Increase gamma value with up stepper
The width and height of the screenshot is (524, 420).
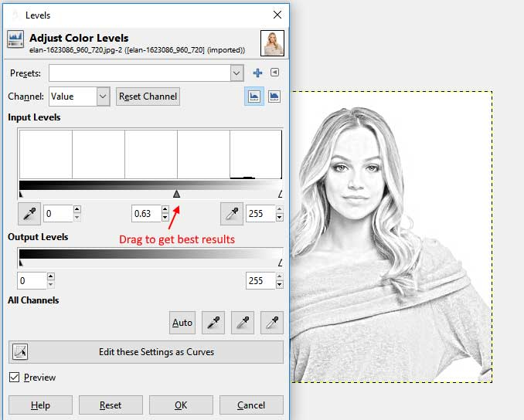165,209
